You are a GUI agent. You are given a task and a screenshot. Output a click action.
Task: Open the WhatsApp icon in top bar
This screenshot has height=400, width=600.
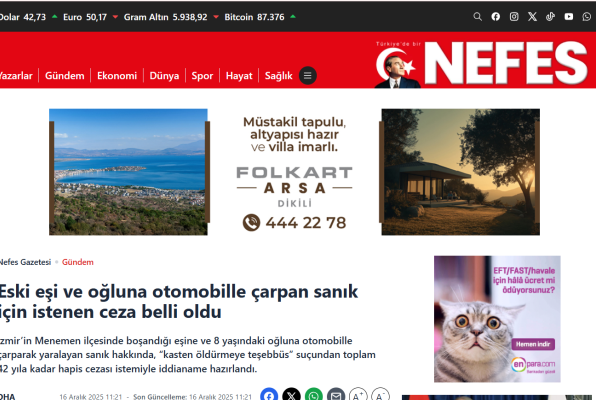(x=587, y=16)
